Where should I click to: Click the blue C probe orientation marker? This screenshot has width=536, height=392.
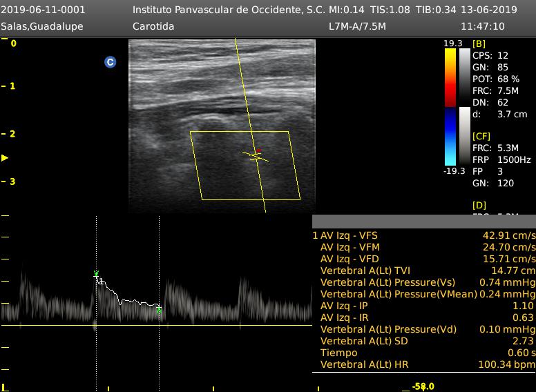(x=110, y=62)
